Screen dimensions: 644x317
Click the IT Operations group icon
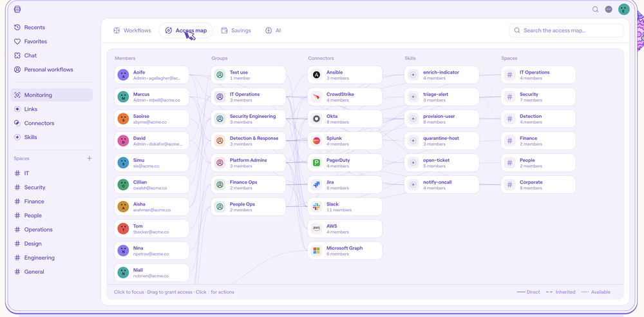click(x=220, y=97)
